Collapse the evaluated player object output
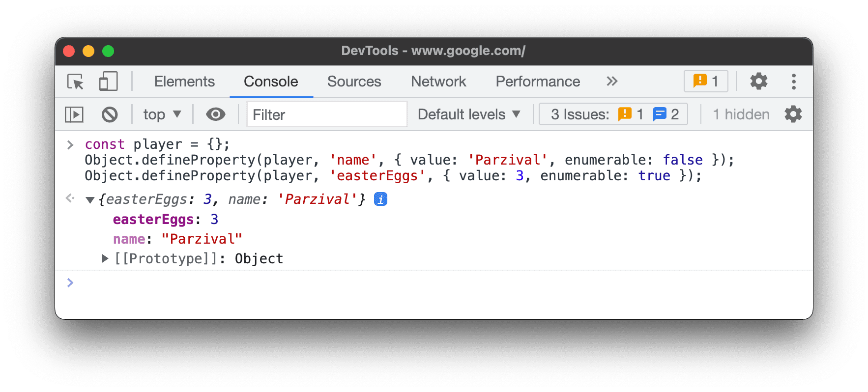 (x=89, y=200)
